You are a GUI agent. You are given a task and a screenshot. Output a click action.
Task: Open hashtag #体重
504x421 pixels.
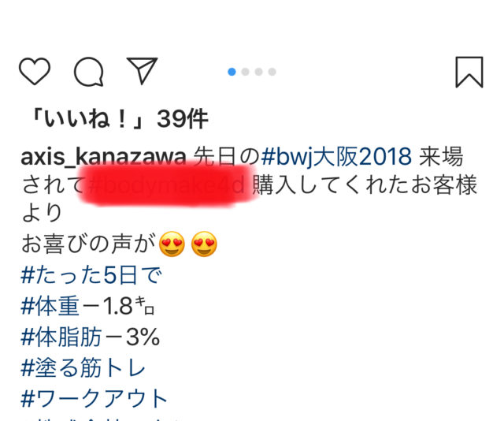coord(50,306)
